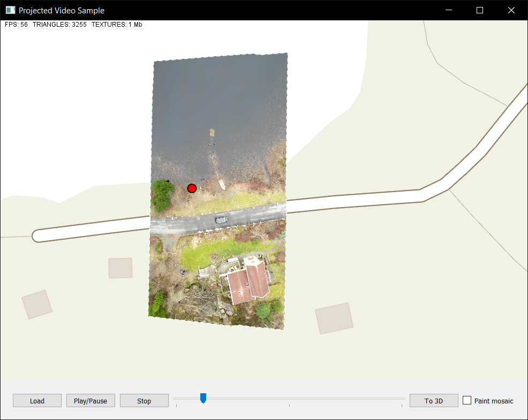528x420 pixels.
Task: Maximize the Projected Video Sample window
Action: tap(480, 10)
